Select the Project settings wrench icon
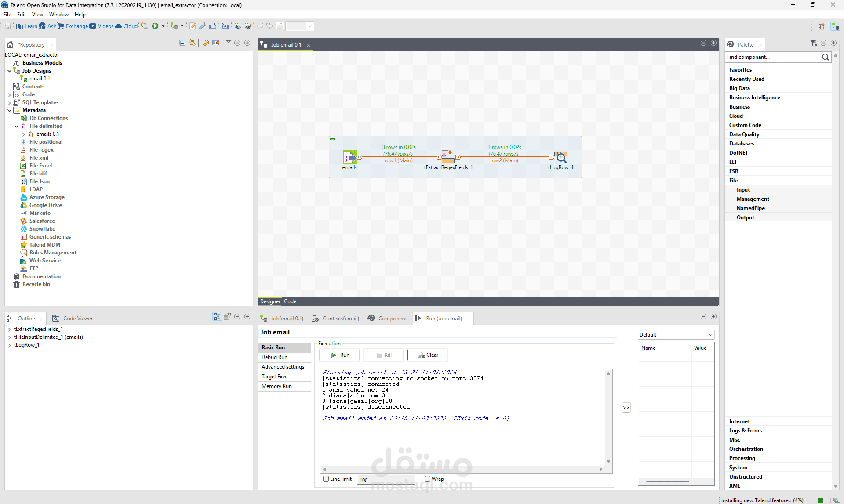 (203, 26)
